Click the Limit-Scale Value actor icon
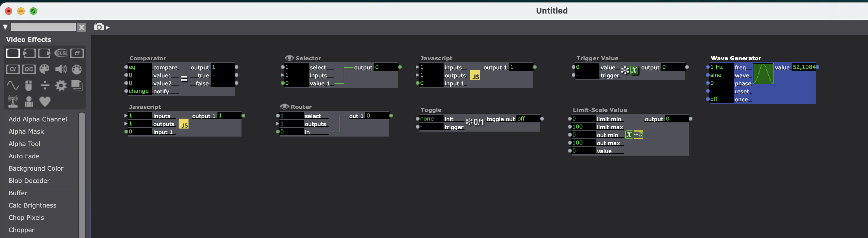This screenshot has width=868, height=238. pyautogui.click(x=635, y=135)
